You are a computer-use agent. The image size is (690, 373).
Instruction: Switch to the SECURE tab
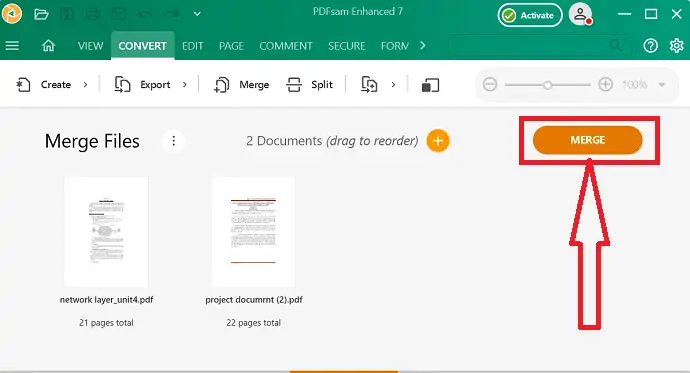pyautogui.click(x=347, y=46)
